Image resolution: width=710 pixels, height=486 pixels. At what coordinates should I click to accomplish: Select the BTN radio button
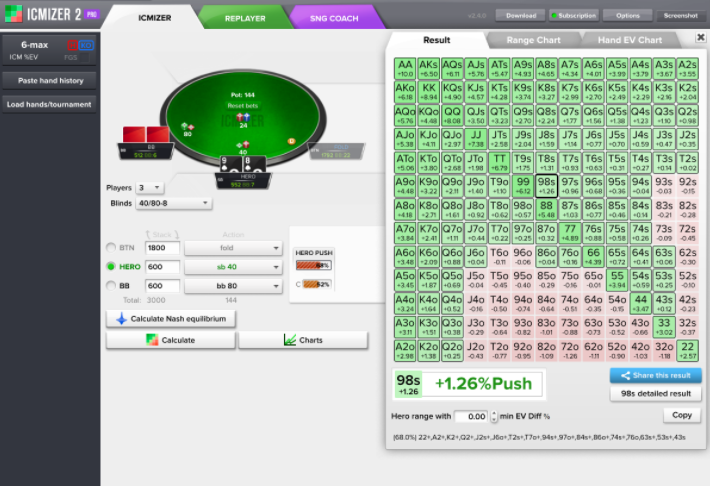pyautogui.click(x=111, y=247)
